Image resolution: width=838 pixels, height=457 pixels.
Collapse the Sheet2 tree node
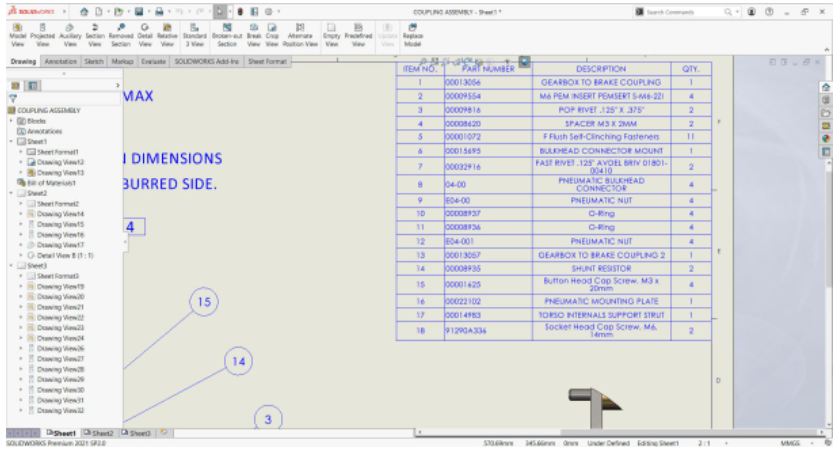[11, 193]
